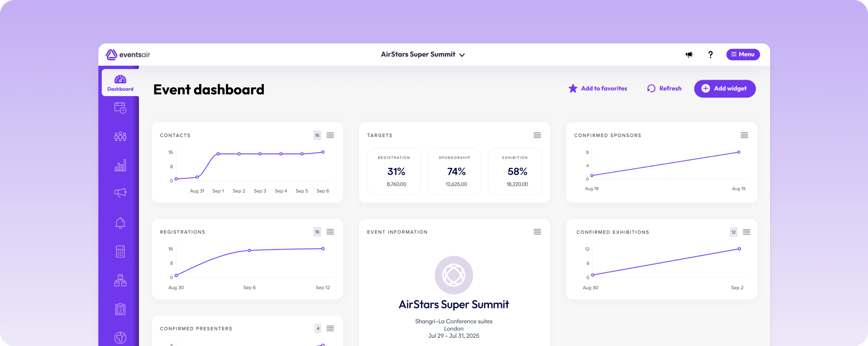Click the Refresh link
The height and width of the screenshot is (346, 868).
[665, 88]
